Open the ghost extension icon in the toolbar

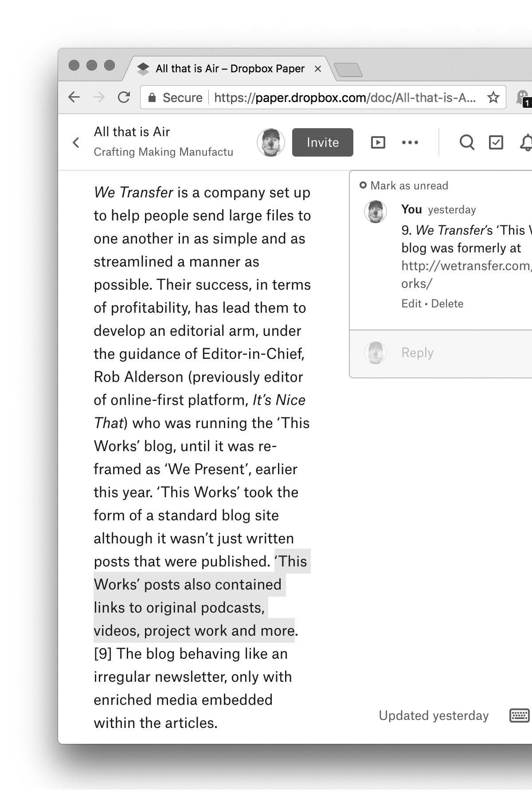click(524, 98)
